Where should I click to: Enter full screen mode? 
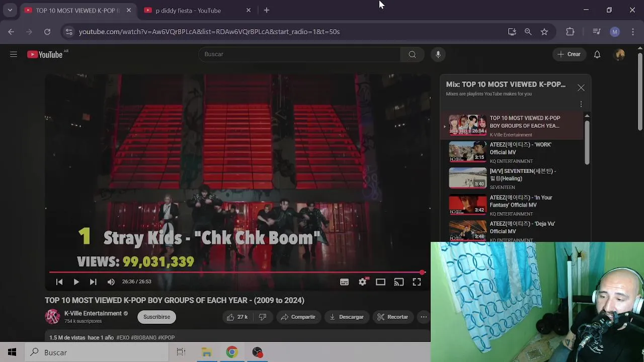(417, 282)
